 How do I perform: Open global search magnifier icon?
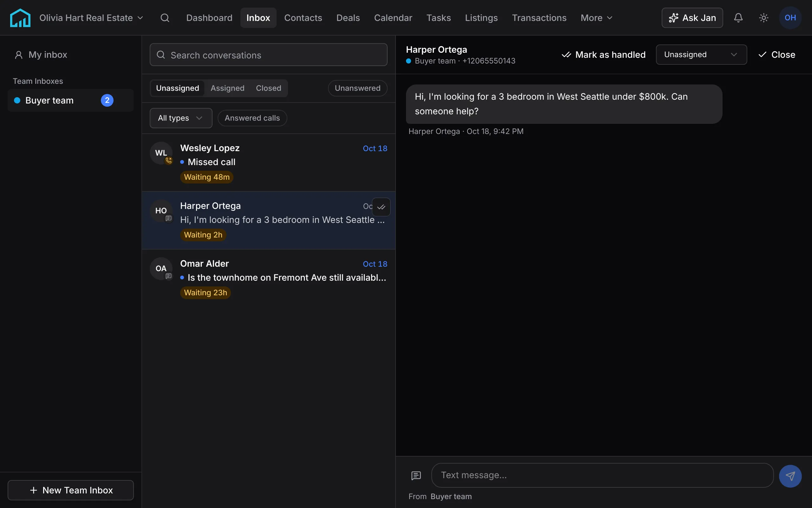pyautogui.click(x=165, y=18)
